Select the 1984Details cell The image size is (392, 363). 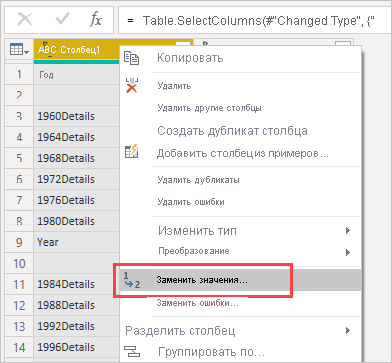coord(76,284)
